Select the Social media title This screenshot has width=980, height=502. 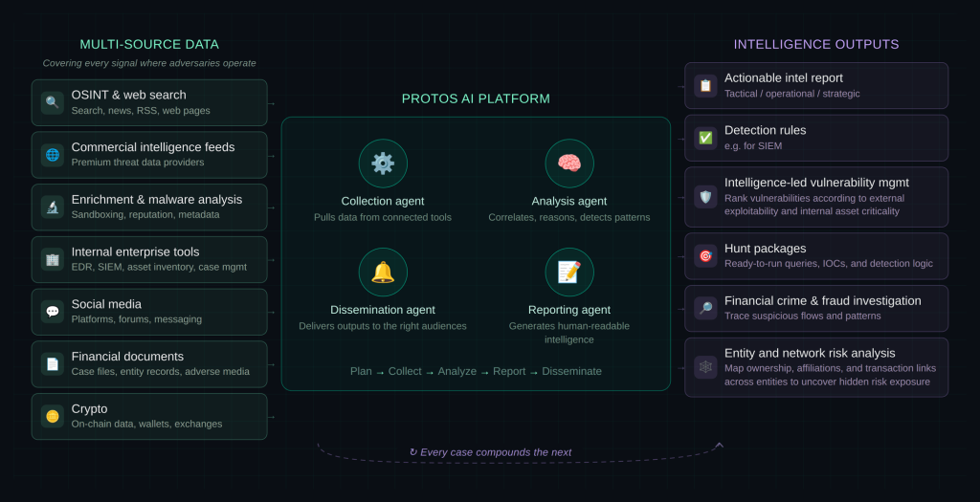pos(106,304)
